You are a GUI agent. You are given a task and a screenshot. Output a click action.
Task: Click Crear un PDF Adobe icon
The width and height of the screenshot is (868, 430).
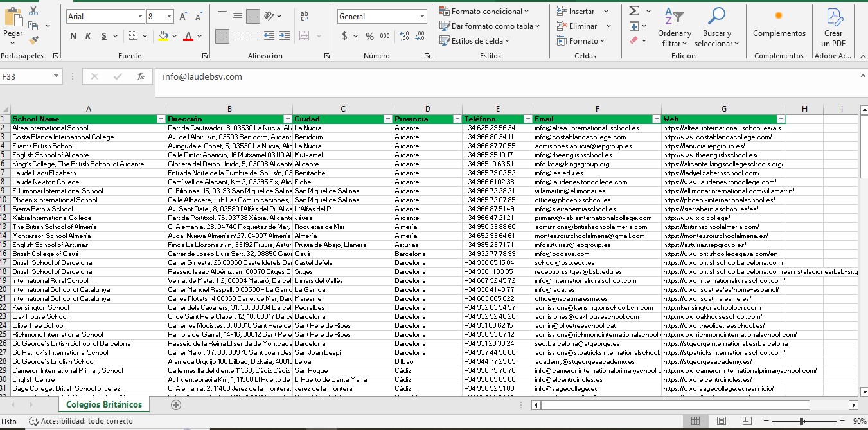(833, 27)
